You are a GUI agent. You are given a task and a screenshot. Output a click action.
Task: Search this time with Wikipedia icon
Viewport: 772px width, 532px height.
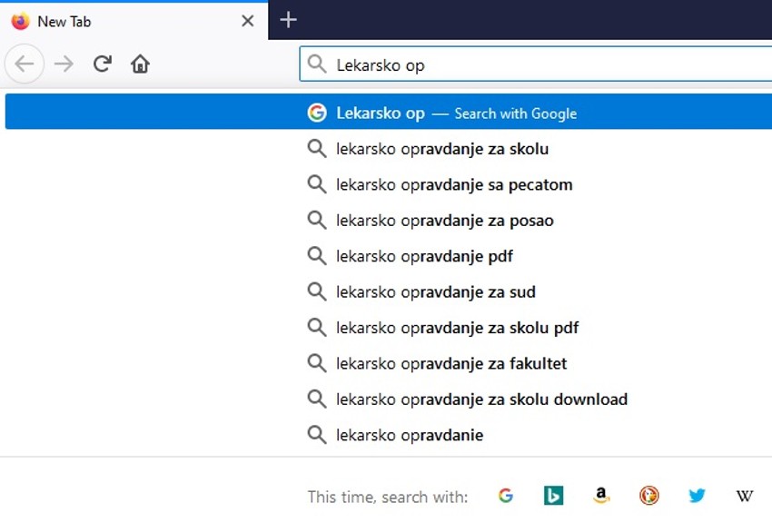(x=744, y=496)
